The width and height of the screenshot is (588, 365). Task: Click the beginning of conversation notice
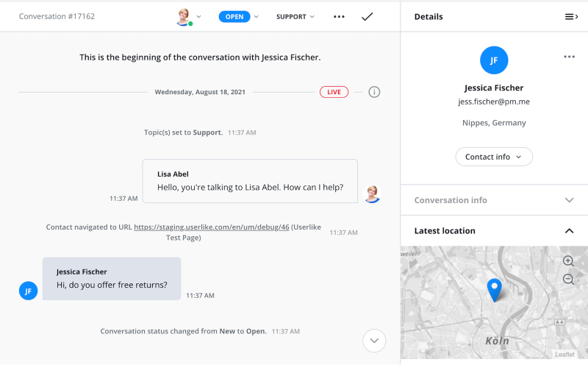200,57
